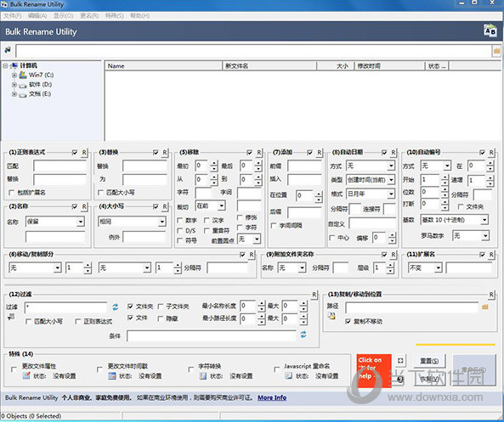Open the 更改文件属性 settings icon
Viewport: 504px width, 422px height.
(x=26, y=375)
